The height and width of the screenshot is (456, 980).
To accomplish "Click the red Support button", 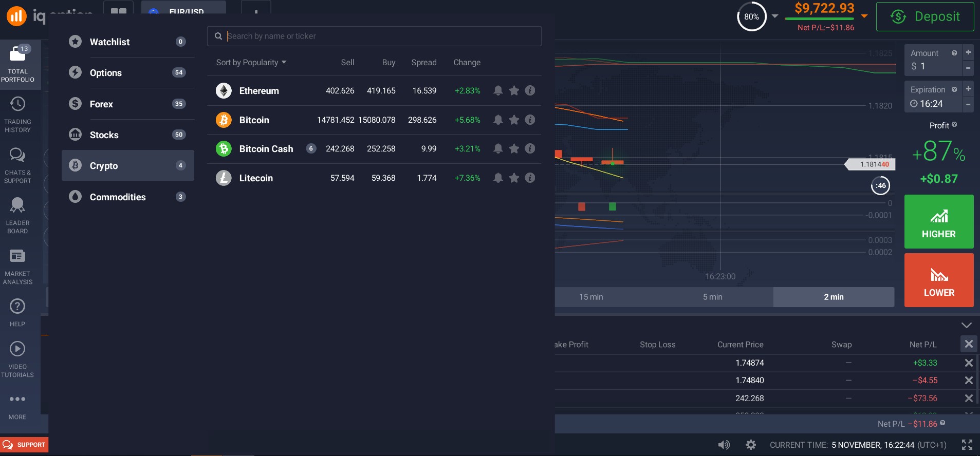I will (x=24, y=445).
